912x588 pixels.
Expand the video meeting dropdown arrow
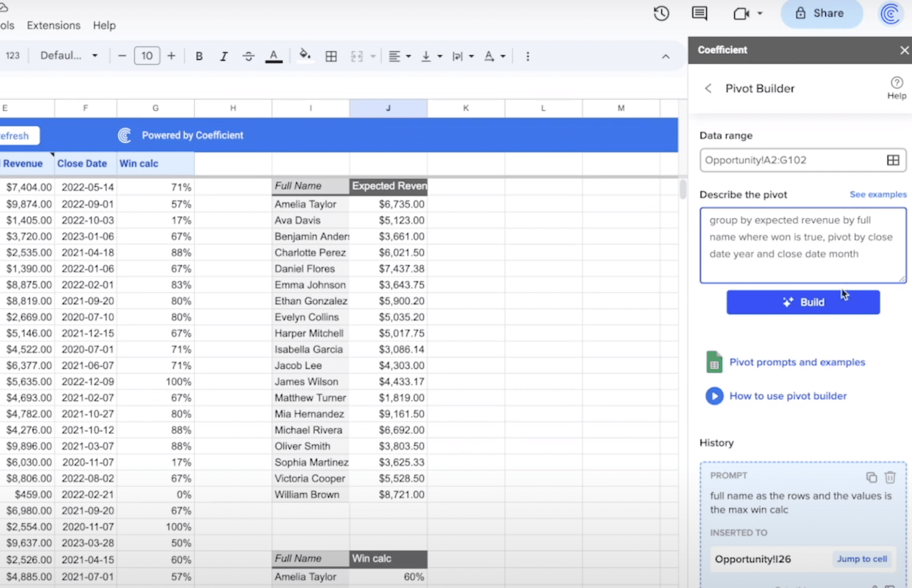point(760,13)
